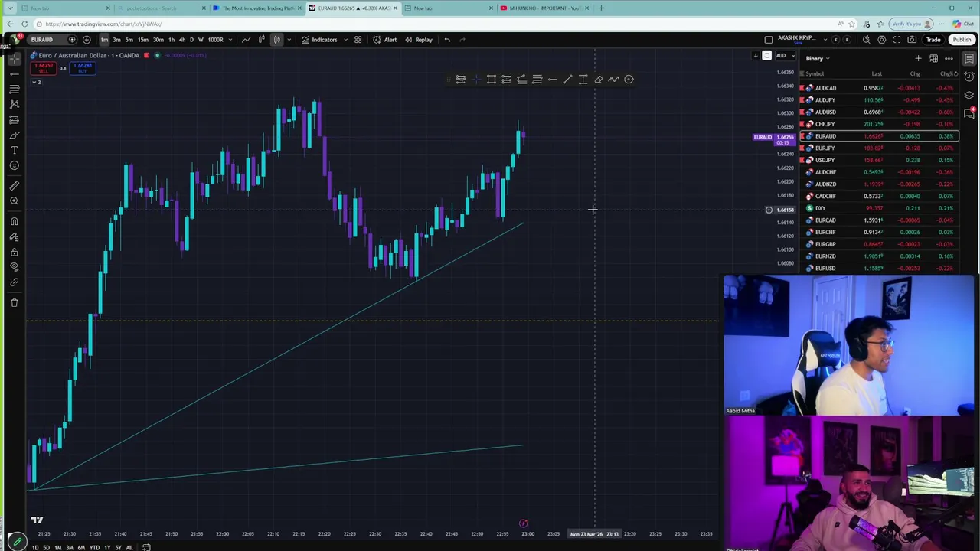Select the ruler measure tool
Screen dimensions: 980x551
pos(15,185)
